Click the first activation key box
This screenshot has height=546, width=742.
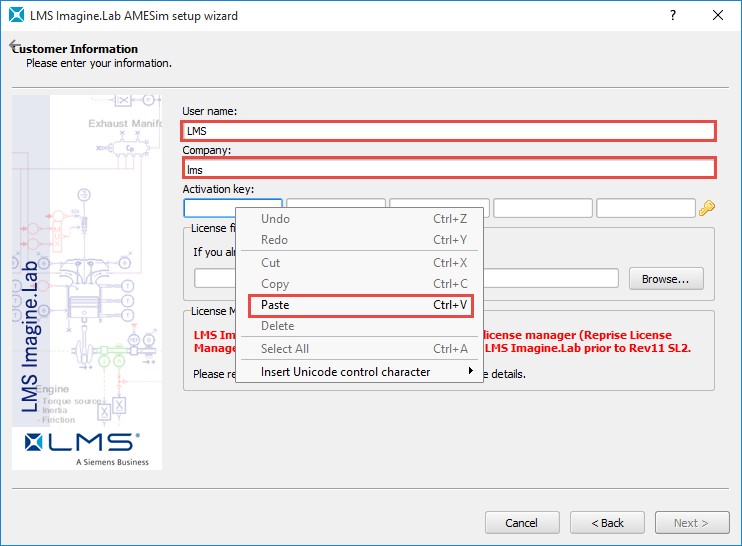pyautogui.click(x=208, y=208)
